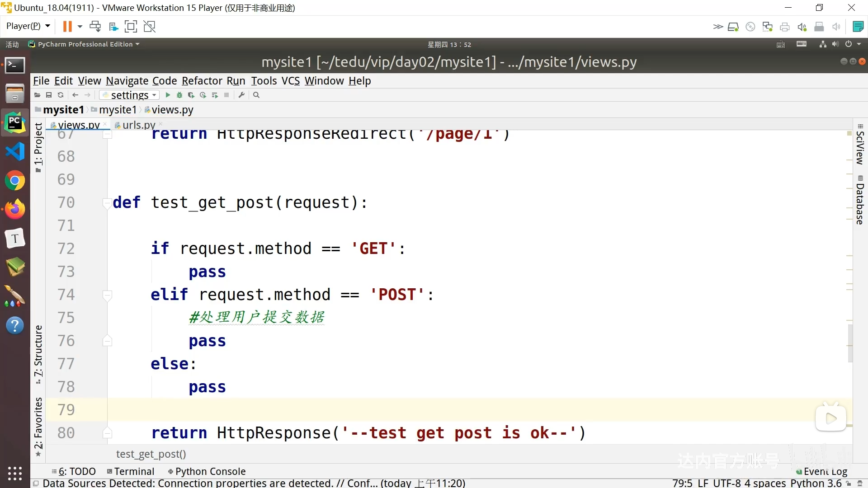Image resolution: width=868 pixels, height=488 pixels.
Task: Open the Window menu
Action: (x=324, y=81)
